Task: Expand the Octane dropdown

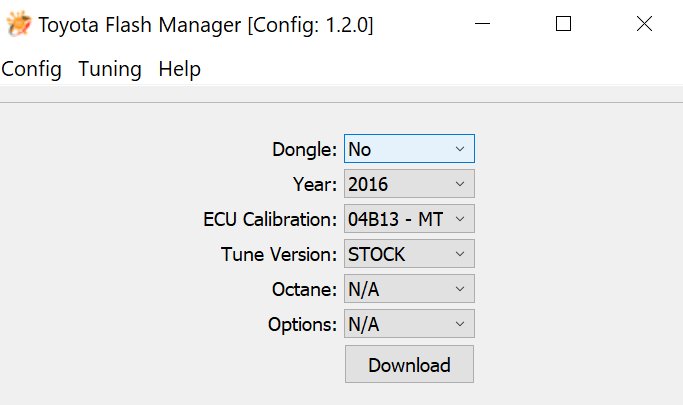Action: pyautogui.click(x=409, y=288)
